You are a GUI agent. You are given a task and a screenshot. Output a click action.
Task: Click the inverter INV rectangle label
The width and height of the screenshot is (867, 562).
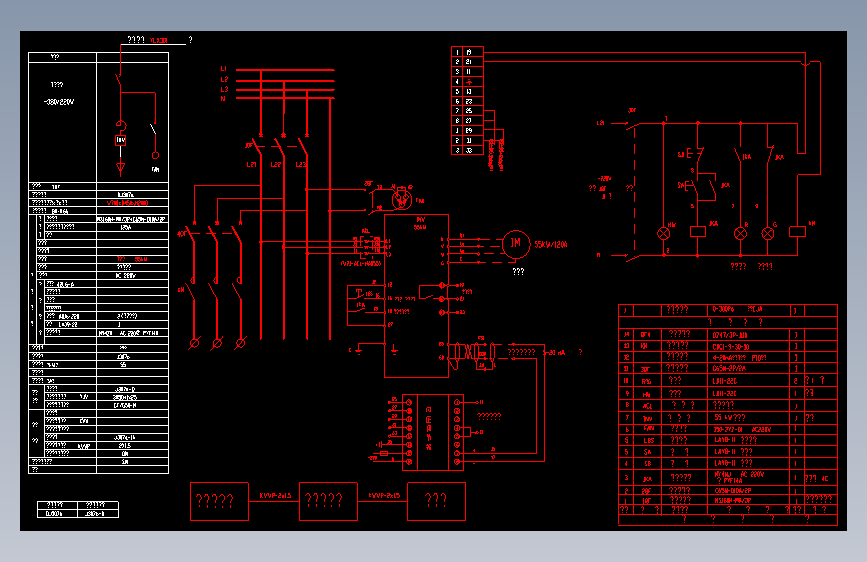[420, 220]
